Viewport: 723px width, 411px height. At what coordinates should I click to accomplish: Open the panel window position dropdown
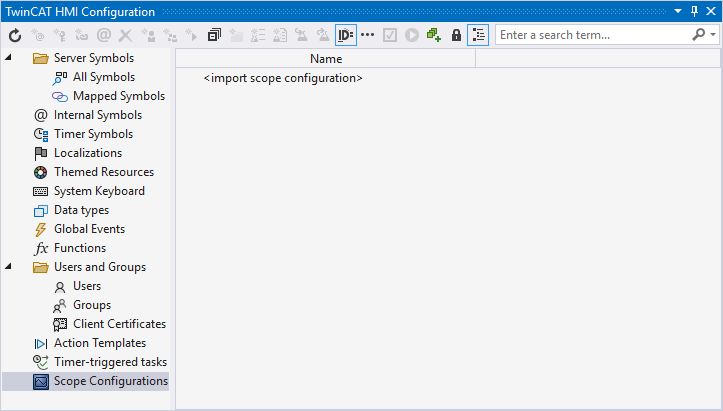[x=678, y=11]
